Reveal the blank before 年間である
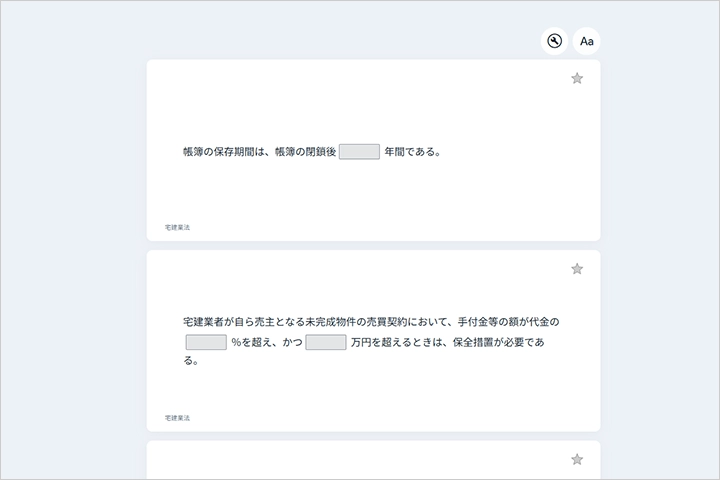720x480 pixels. [x=359, y=152]
